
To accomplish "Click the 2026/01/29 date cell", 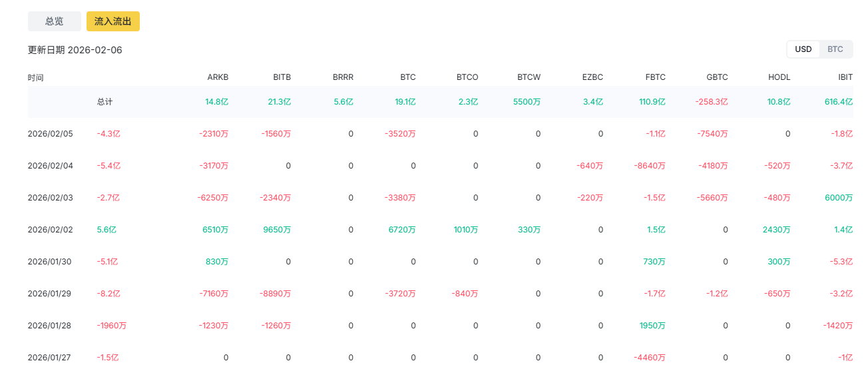I will point(51,293).
